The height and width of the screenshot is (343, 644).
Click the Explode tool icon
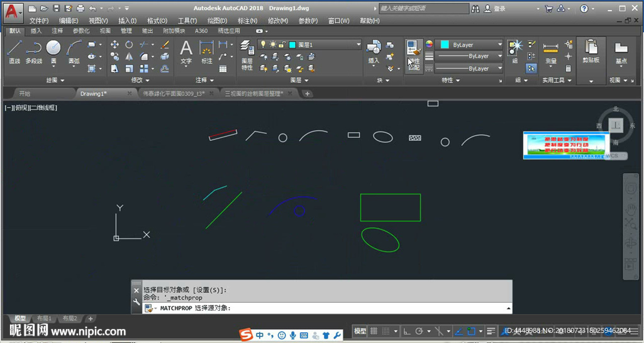point(165,57)
